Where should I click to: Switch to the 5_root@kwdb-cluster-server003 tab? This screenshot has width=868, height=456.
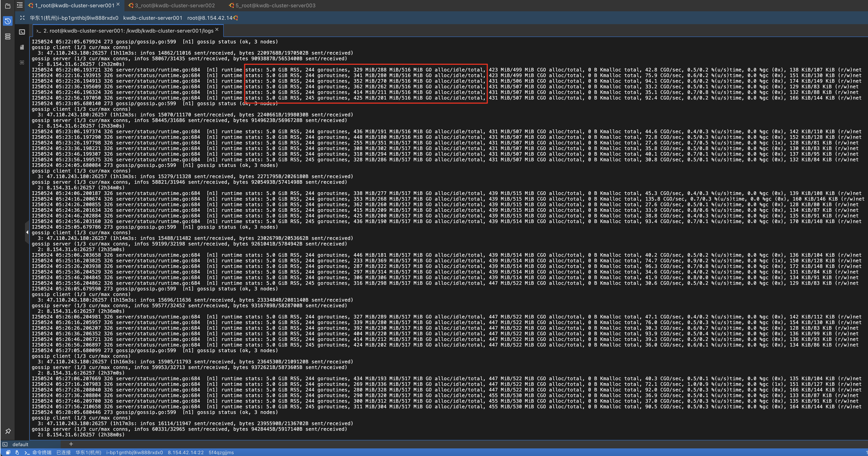click(x=275, y=5)
